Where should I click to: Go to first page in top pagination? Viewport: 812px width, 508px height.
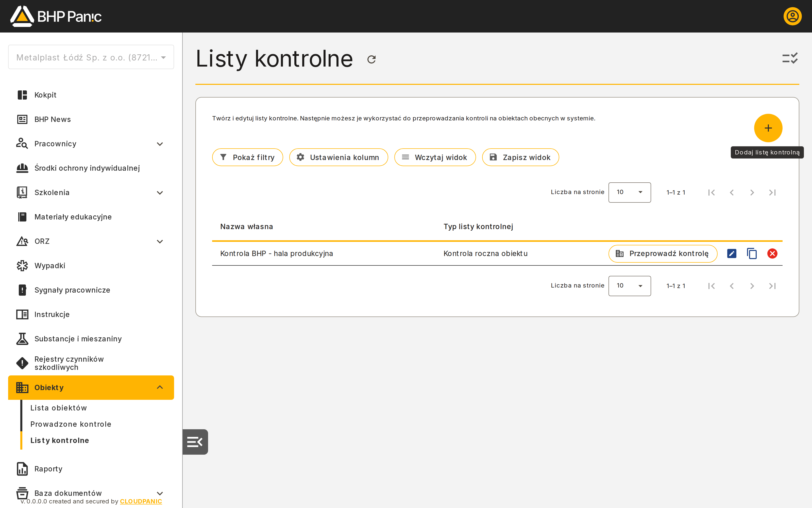pyautogui.click(x=711, y=193)
